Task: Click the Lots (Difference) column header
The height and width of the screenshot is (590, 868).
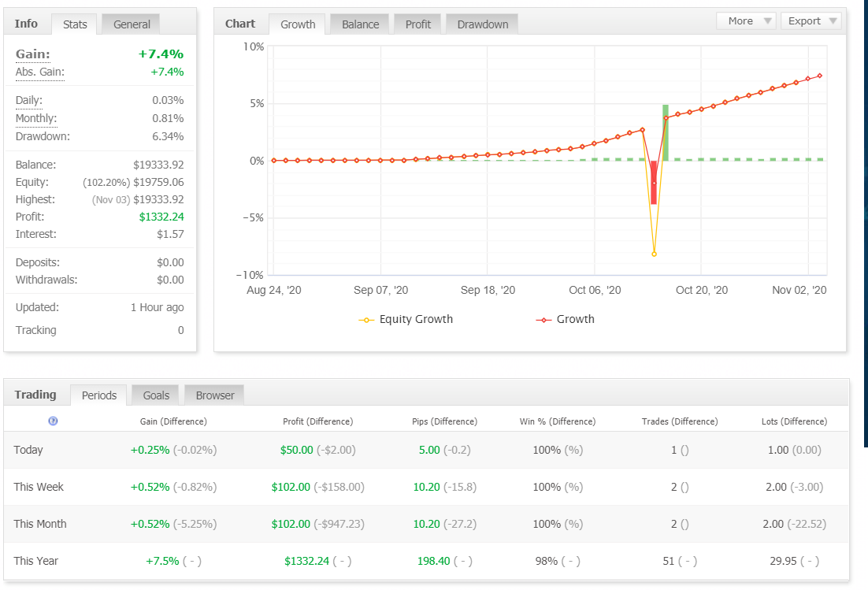Action: 795,421
